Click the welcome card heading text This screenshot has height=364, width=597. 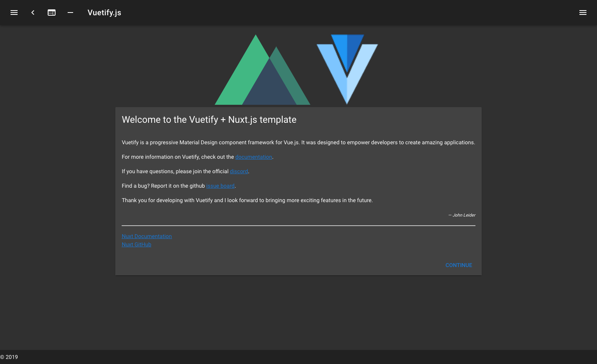(x=209, y=120)
